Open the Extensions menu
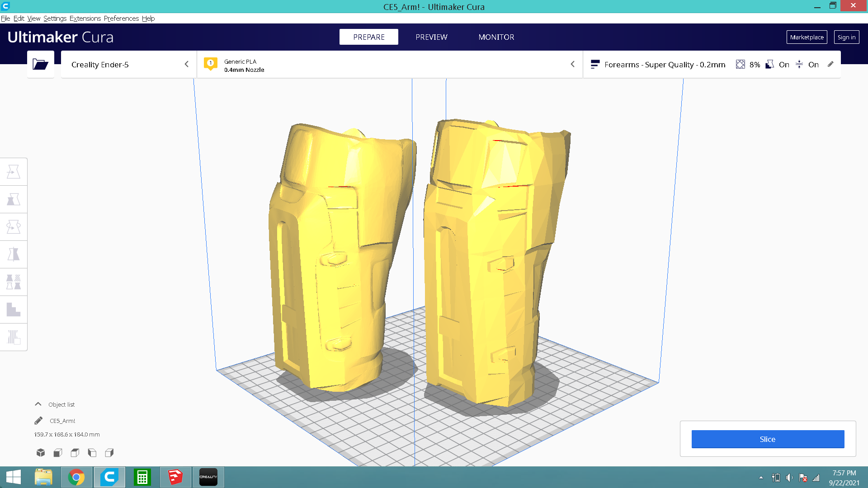The image size is (868, 488). pos(85,19)
